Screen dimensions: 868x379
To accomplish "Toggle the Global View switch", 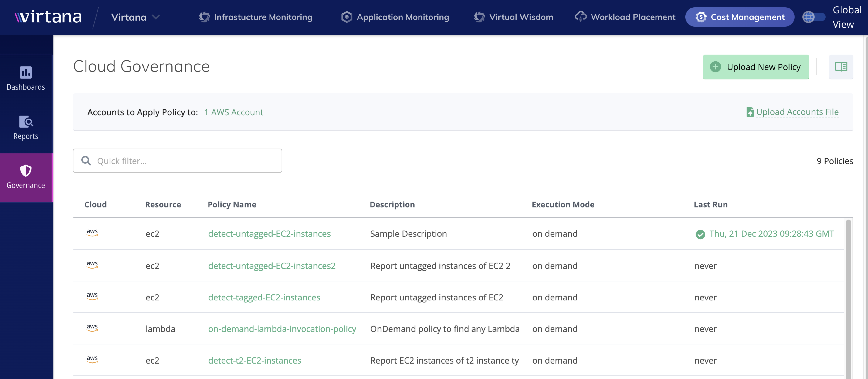I will [813, 17].
